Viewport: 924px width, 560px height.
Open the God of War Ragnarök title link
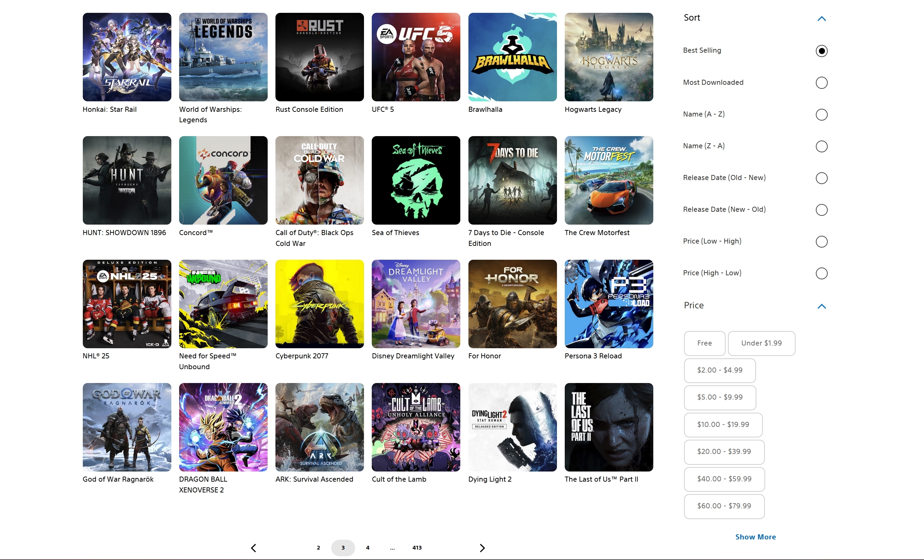[x=118, y=479]
